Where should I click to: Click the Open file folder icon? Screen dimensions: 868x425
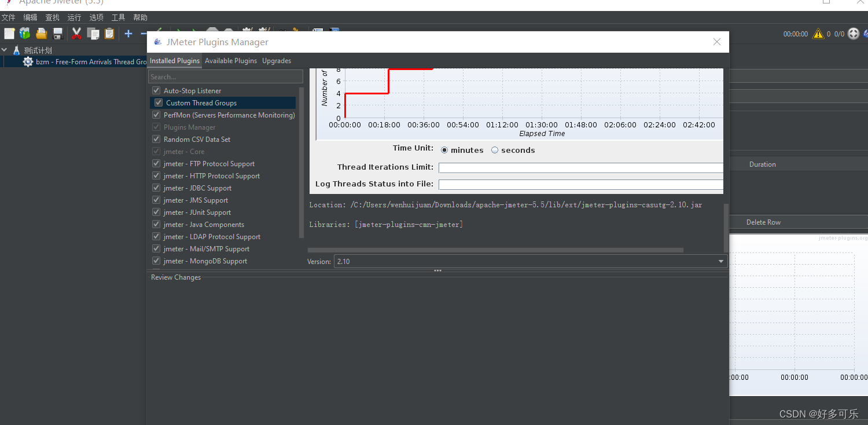(x=42, y=34)
